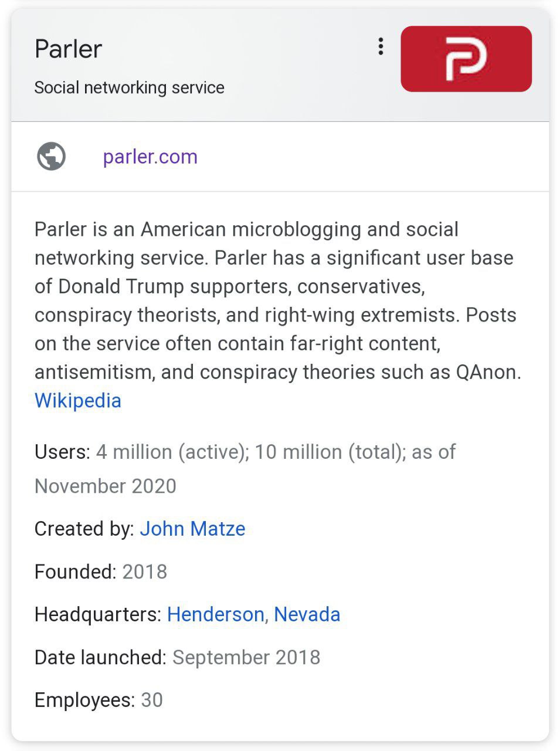Click the Parler title heading
Image resolution: width=560 pixels, height=751 pixels.
[69, 49]
